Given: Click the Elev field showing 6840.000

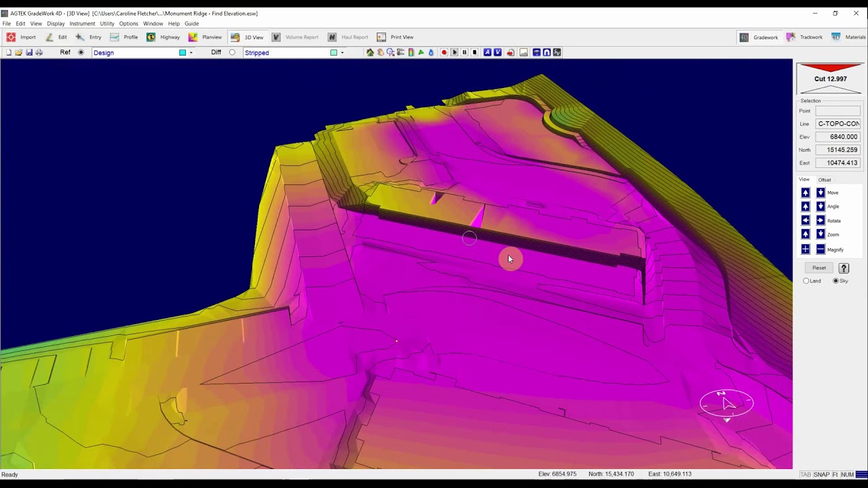Looking at the screenshot, I should tap(837, 137).
